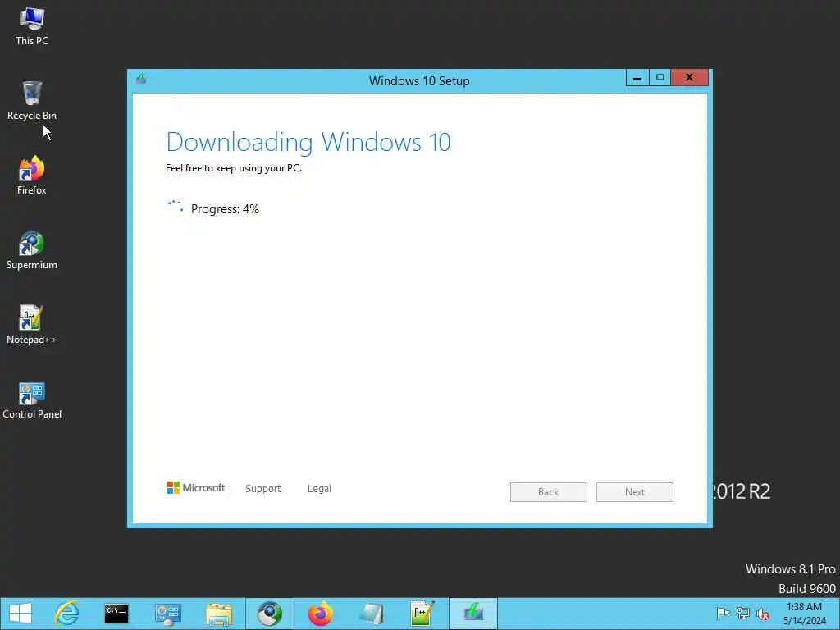Viewport: 840px width, 630px height.
Task: Open the This PC desktop icon
Action: pos(32,26)
